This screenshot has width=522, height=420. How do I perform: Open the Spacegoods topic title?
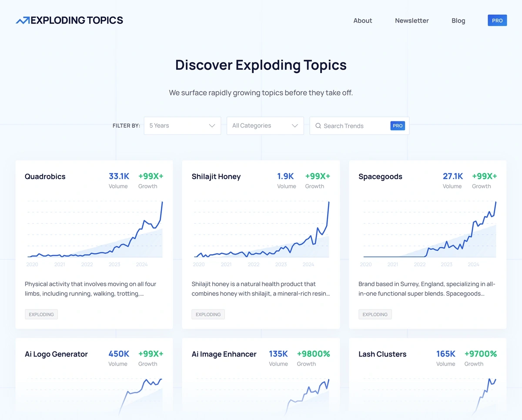(380, 176)
